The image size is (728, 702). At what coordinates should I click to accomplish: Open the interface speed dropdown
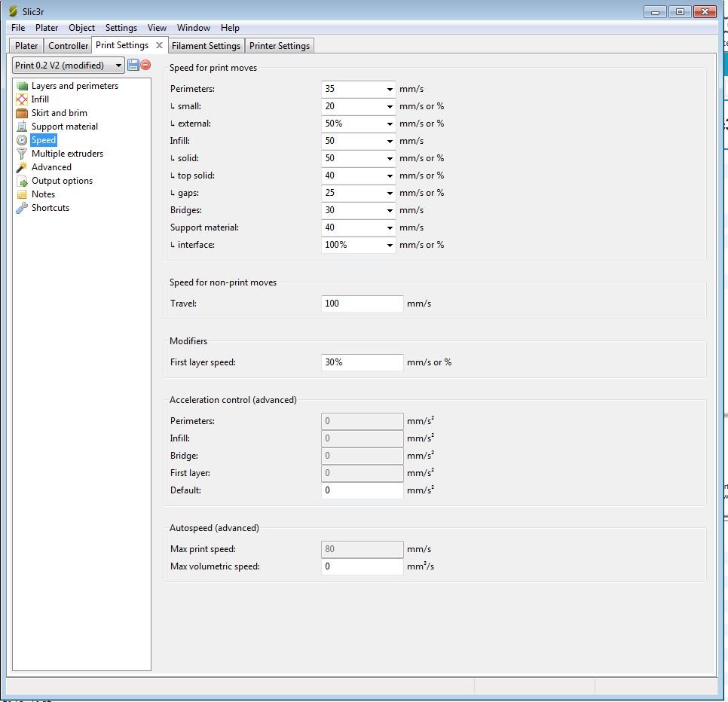click(x=390, y=245)
